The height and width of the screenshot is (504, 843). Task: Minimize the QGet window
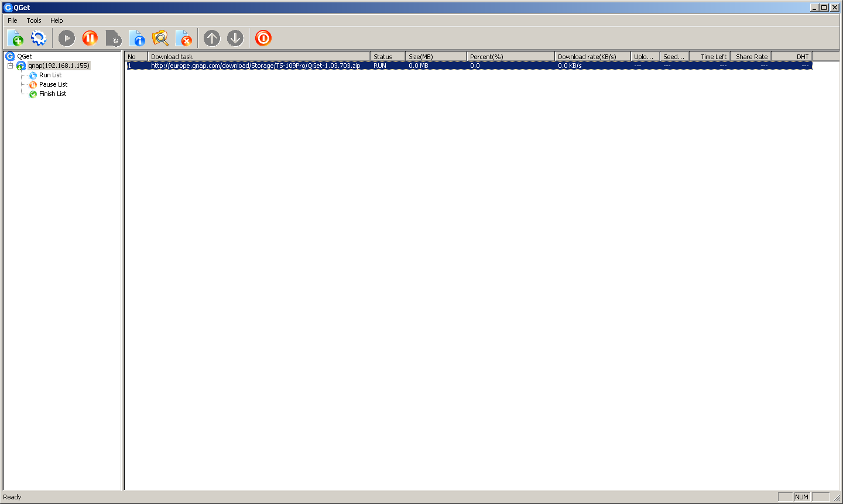(815, 8)
